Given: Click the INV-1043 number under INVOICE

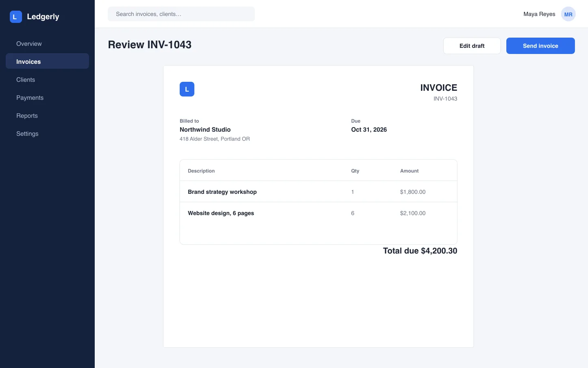Looking at the screenshot, I should coord(445,99).
